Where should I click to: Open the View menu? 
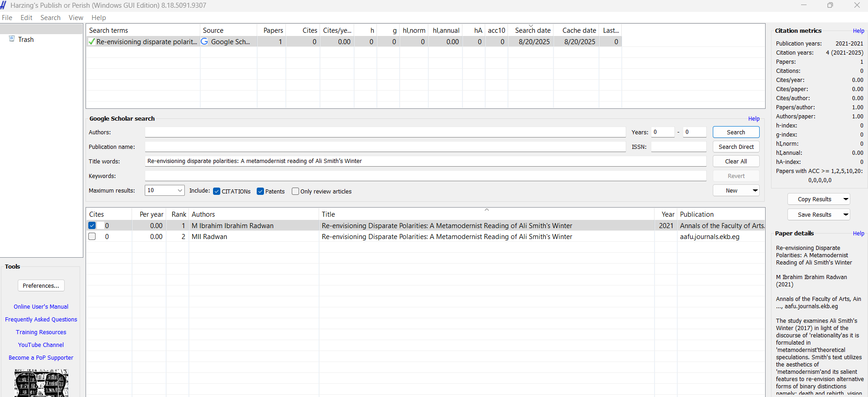(x=76, y=17)
